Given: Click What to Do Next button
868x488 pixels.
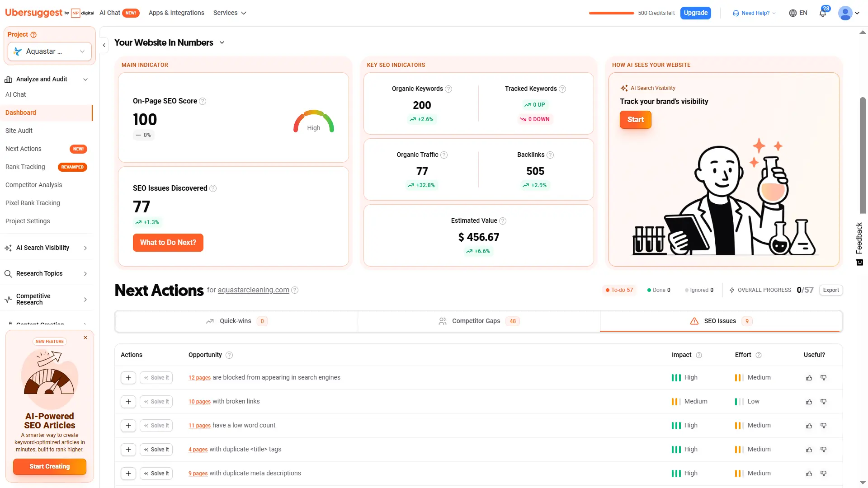Looking at the screenshot, I should point(168,243).
